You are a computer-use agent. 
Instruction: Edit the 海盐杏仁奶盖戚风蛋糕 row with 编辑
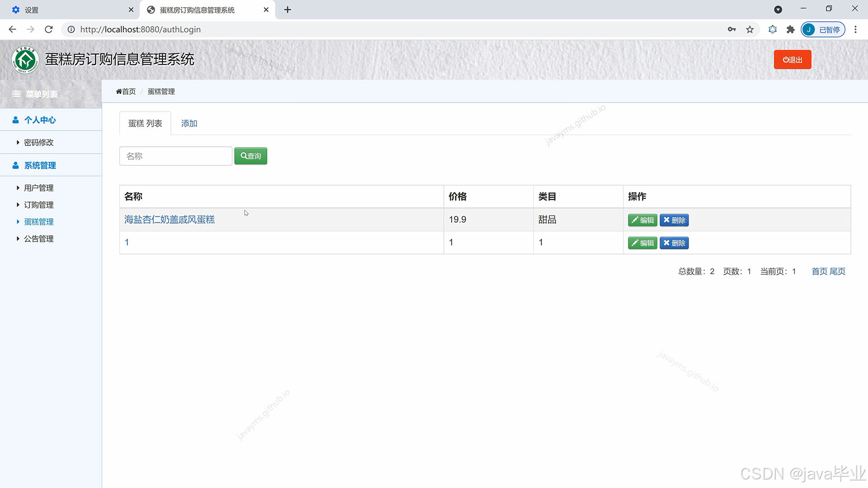click(642, 220)
